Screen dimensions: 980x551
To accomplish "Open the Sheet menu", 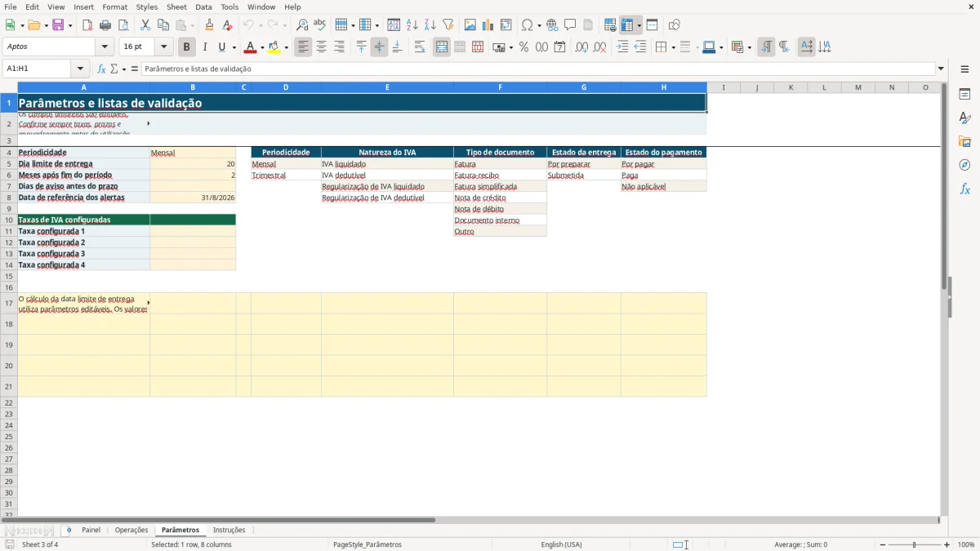I will (176, 7).
